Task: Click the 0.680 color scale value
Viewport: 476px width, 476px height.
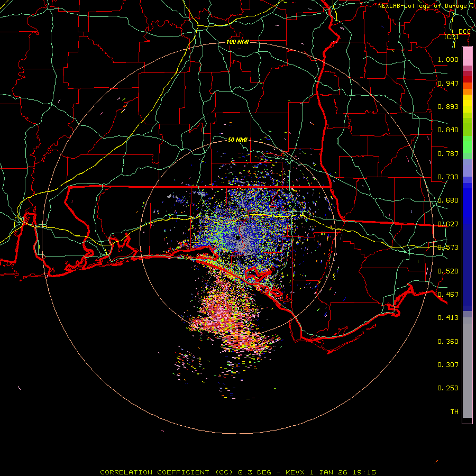Action: click(448, 200)
